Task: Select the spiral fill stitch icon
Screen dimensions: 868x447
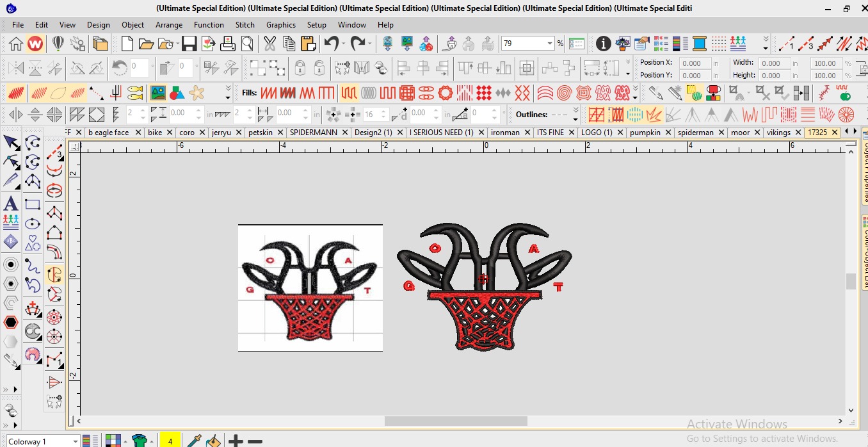Action: pos(564,93)
